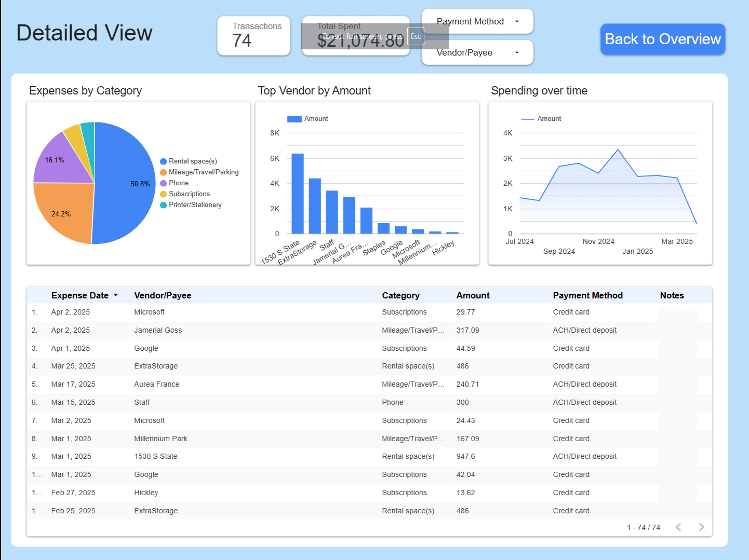Sort by Notes column header
This screenshot has height=560, width=749.
[x=672, y=295]
